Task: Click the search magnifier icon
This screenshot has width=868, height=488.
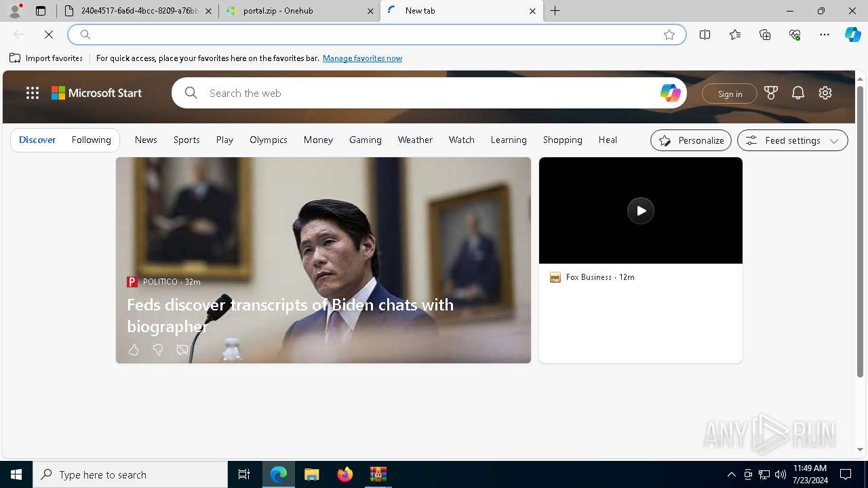Action: 191,93
